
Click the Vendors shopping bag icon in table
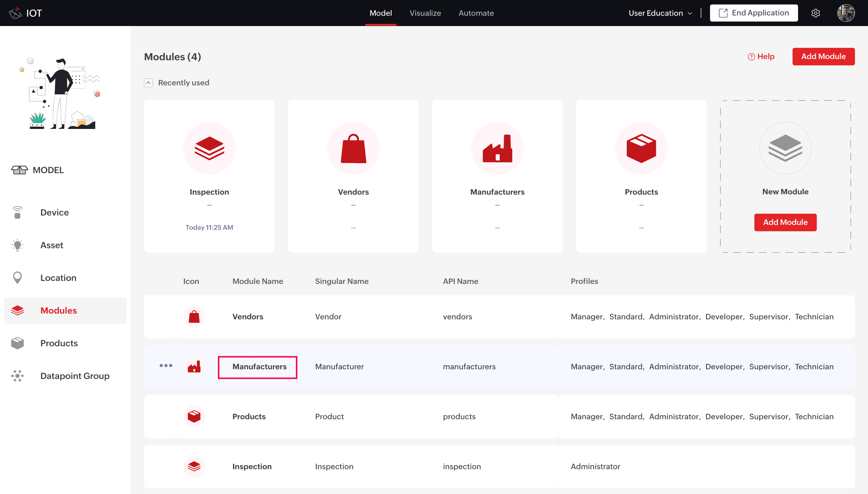pos(194,317)
